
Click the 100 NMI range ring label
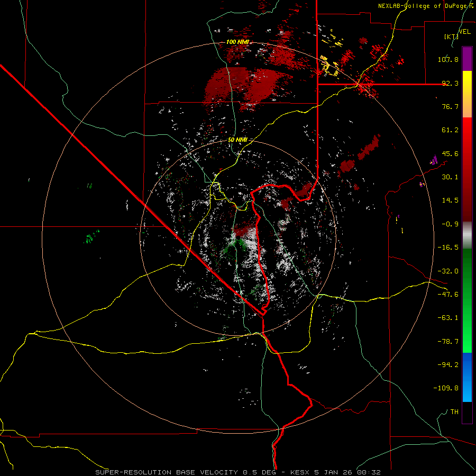237,42
